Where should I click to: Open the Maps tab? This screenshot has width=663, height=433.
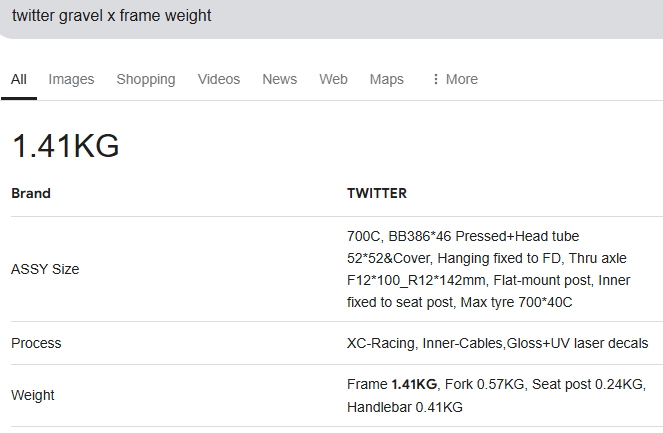387,79
